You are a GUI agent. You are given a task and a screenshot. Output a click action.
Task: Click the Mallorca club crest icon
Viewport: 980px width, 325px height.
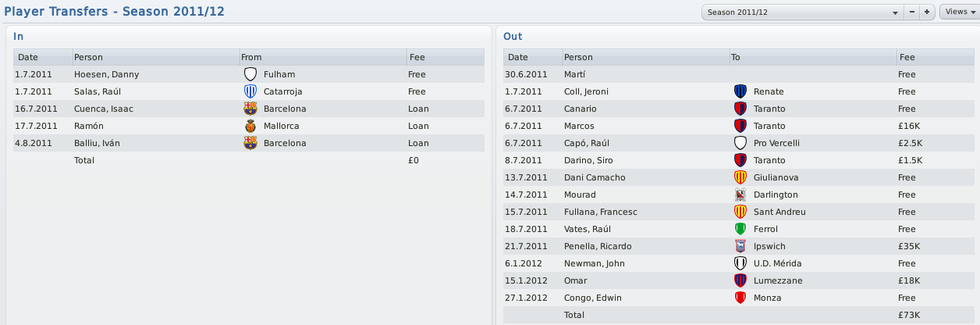coord(250,126)
